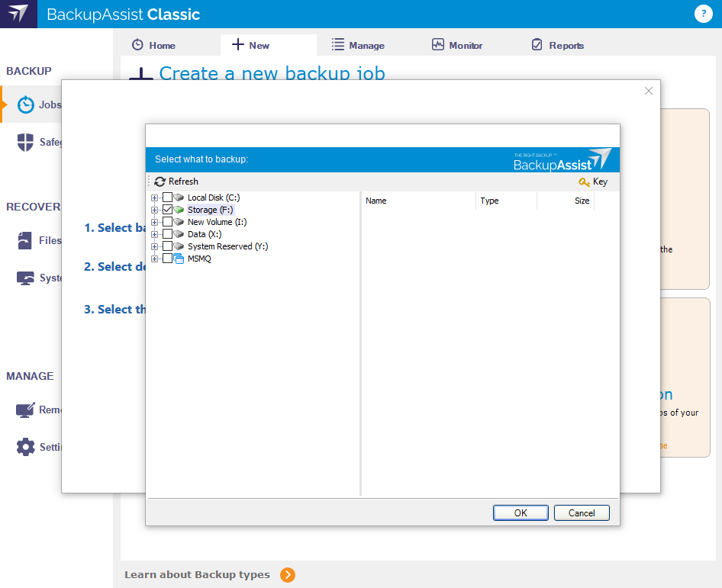The width and height of the screenshot is (722, 588).
Task: Click the Monitor tab activity icon
Action: coord(438,45)
